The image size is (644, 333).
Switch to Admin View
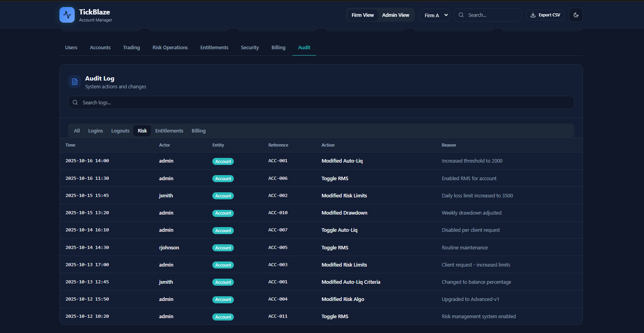(x=395, y=15)
